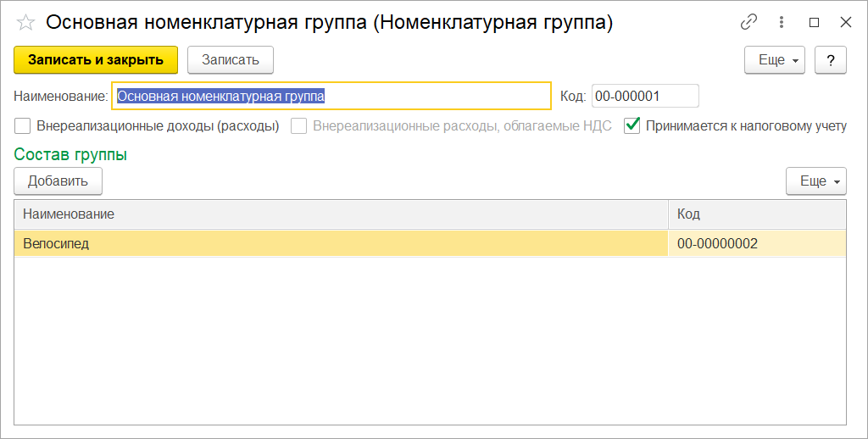Toggle Внереализационные расходы, облагаемые НДС checkbox
The height and width of the screenshot is (439, 868).
click(299, 126)
